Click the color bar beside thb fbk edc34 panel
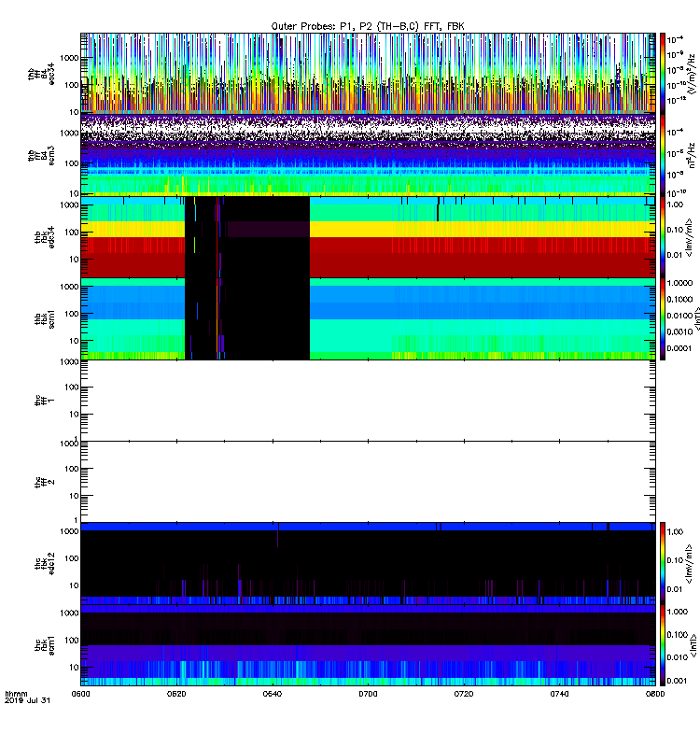This screenshot has height=747, width=700. pyautogui.click(x=663, y=237)
